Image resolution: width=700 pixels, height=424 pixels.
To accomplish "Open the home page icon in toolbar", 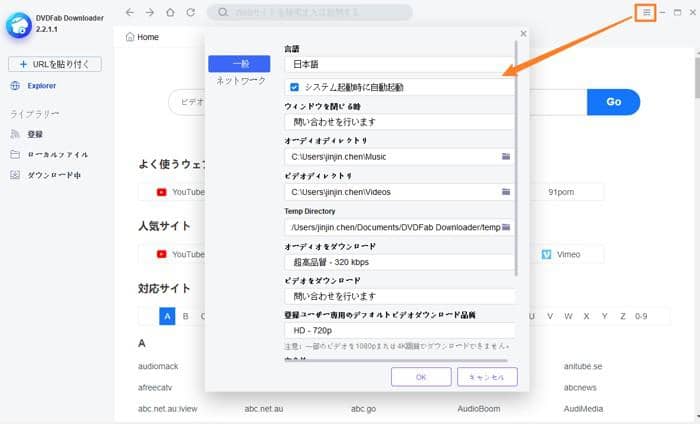I will tap(170, 12).
